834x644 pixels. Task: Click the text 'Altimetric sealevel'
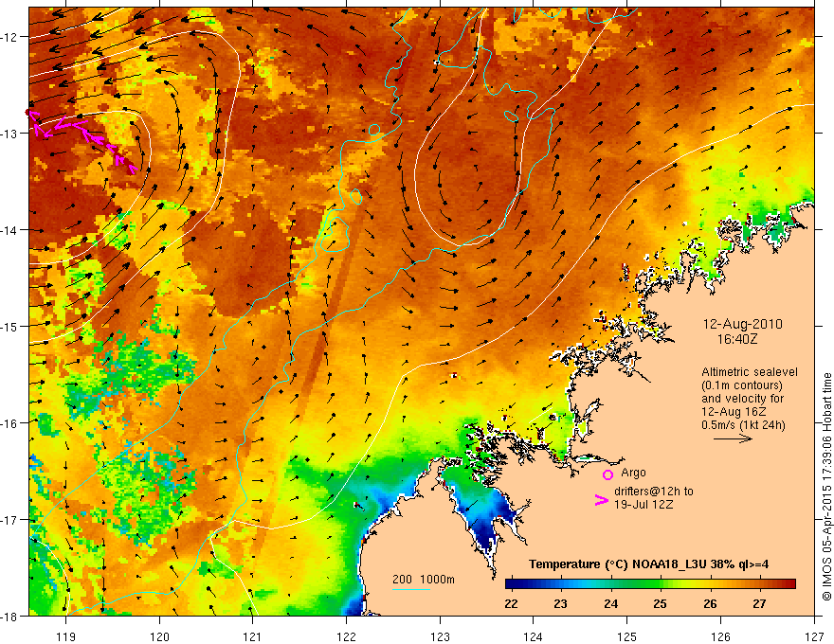[x=750, y=372]
